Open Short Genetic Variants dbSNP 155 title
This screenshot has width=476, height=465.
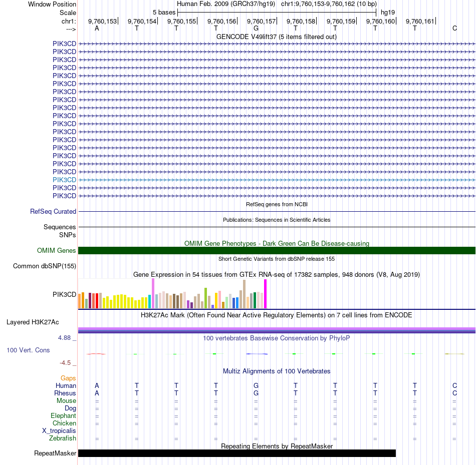point(277,259)
